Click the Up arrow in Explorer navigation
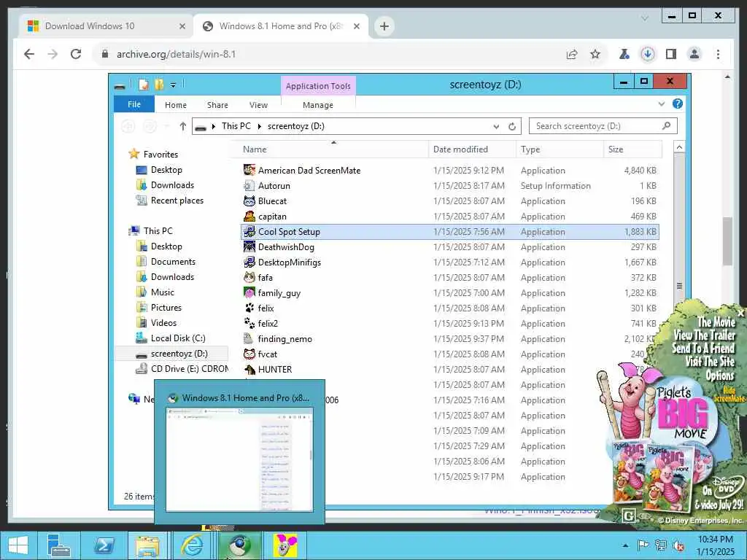This screenshot has width=747, height=560. point(183,126)
